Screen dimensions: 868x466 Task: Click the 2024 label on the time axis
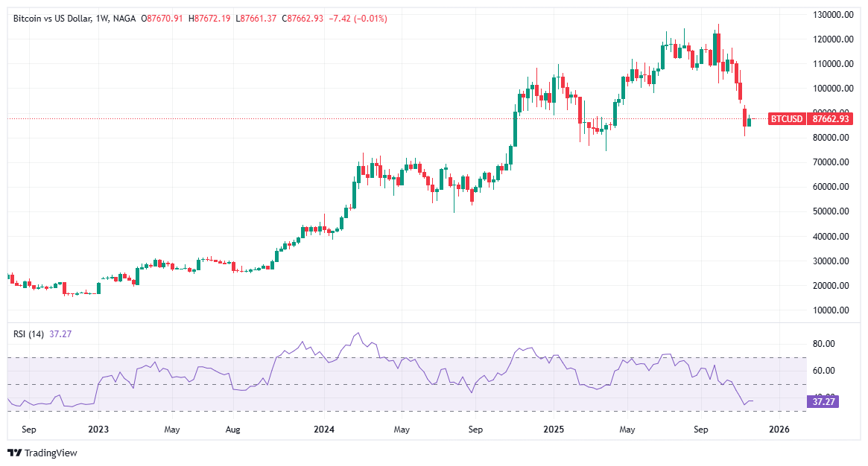point(325,430)
